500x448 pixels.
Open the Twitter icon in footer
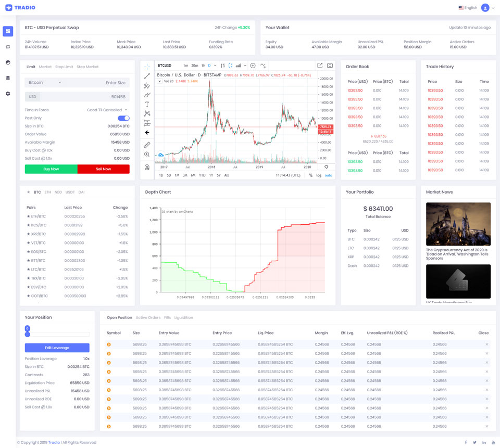click(x=474, y=442)
